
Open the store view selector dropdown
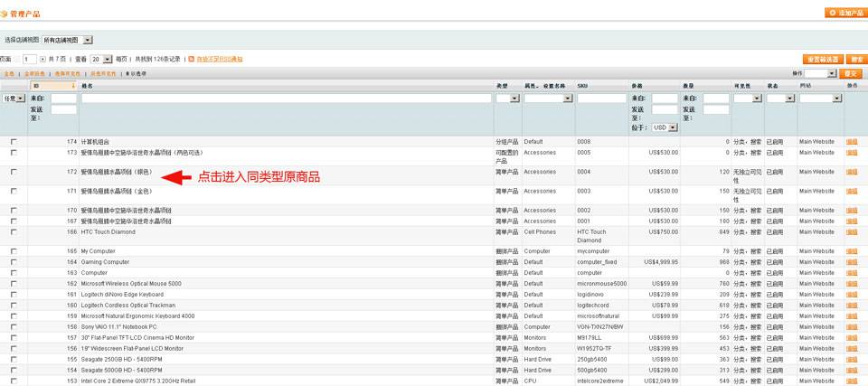pyautogui.click(x=68, y=40)
